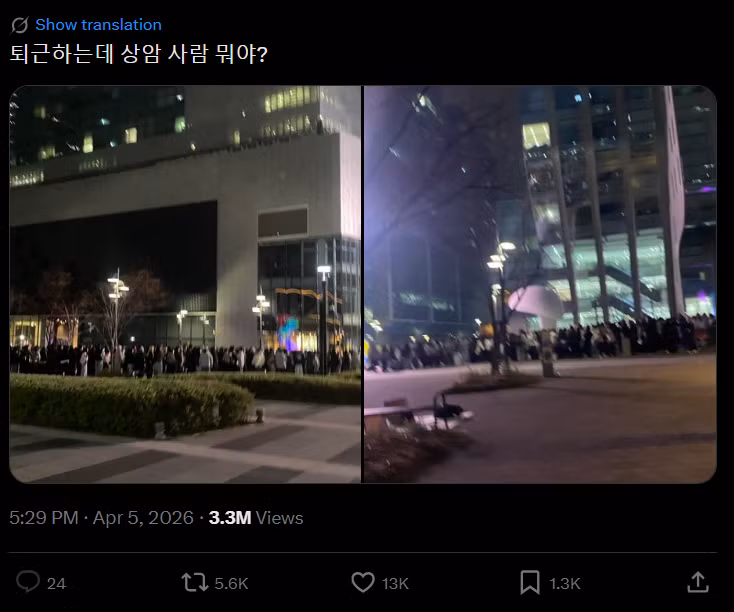Open the reply speech-bubble icon
Image resolution: width=734 pixels, height=612 pixels.
(28, 583)
